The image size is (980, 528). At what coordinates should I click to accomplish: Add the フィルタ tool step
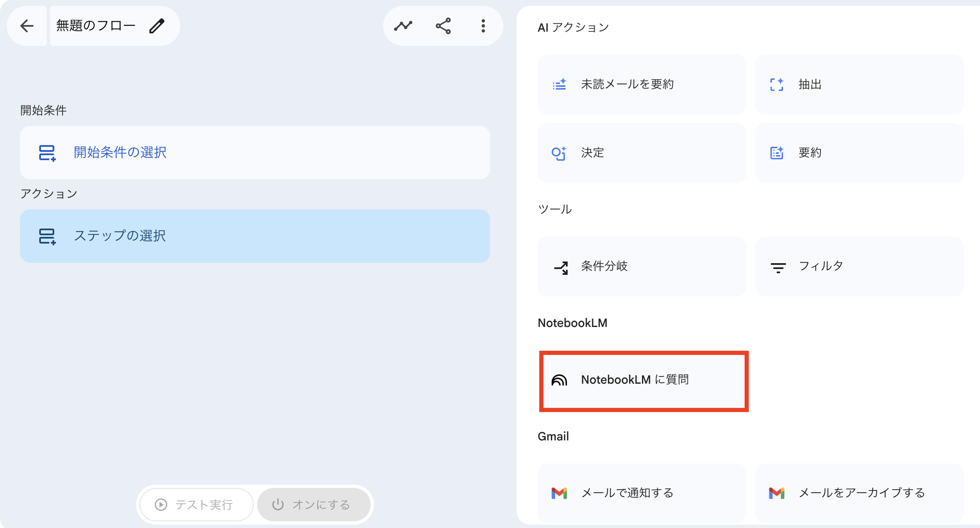(859, 267)
